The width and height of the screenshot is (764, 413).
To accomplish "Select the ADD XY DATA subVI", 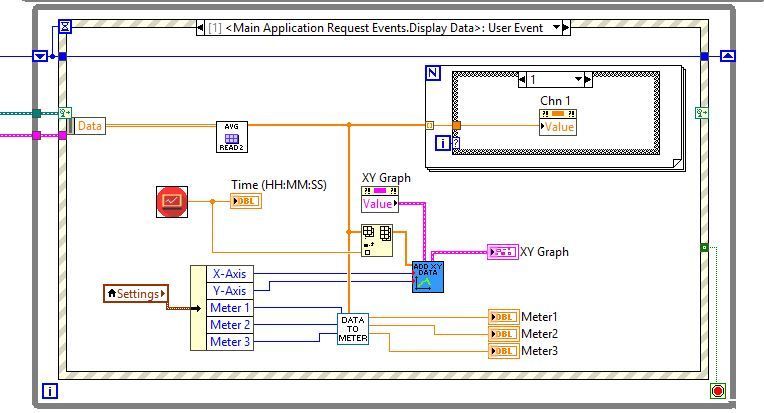I will pos(427,277).
